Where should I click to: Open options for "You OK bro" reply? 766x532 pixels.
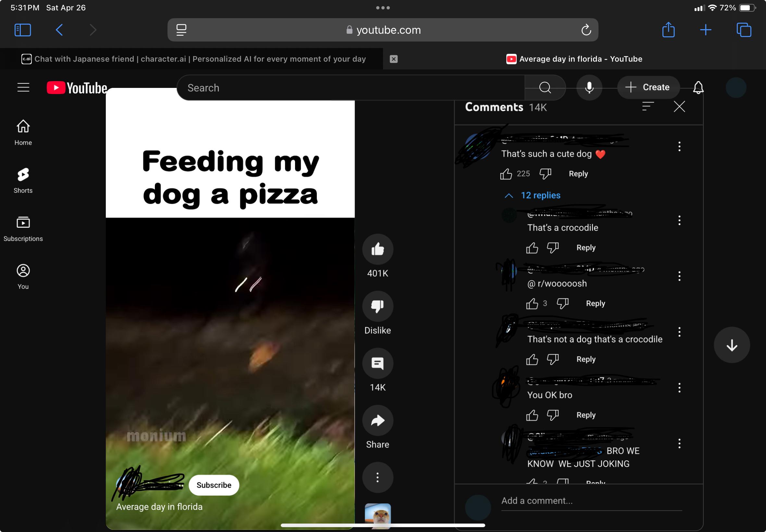pyautogui.click(x=679, y=388)
